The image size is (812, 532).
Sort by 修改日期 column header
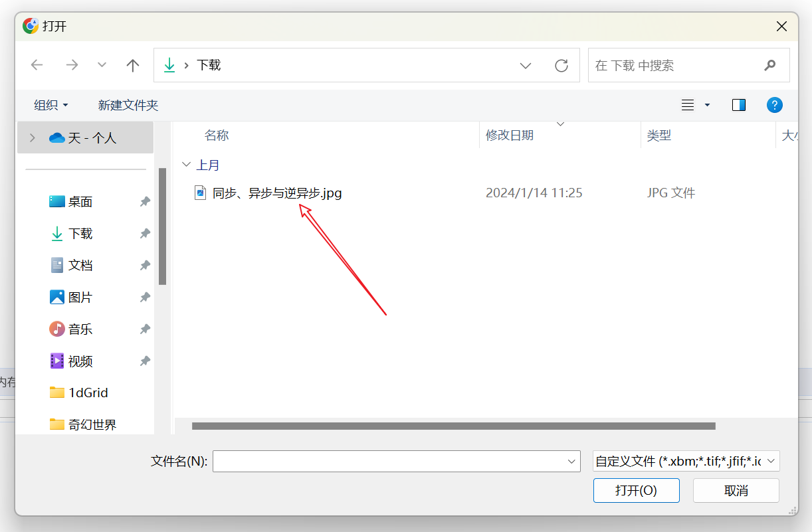point(510,135)
